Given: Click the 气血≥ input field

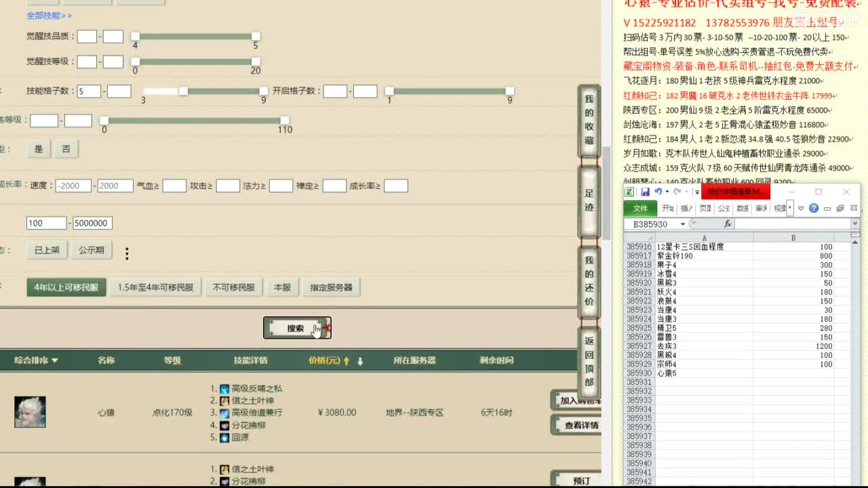Looking at the screenshot, I should [174, 186].
